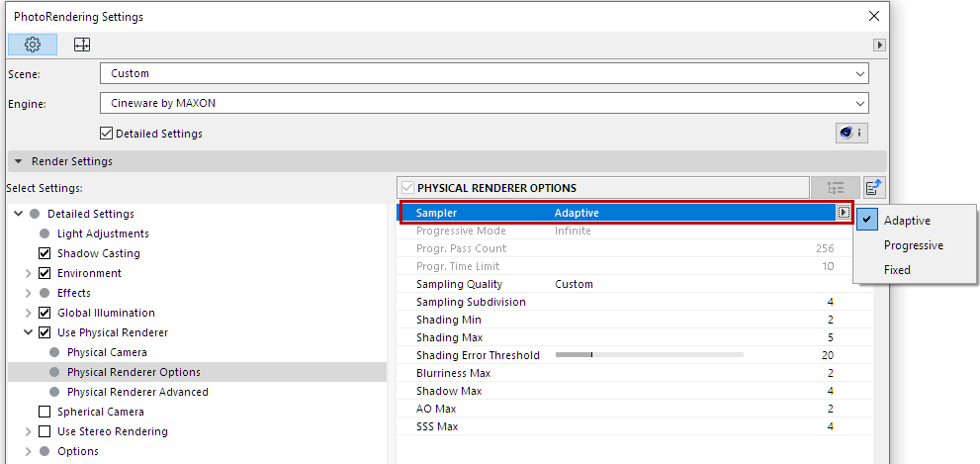Expand the Options tree node

28,451
